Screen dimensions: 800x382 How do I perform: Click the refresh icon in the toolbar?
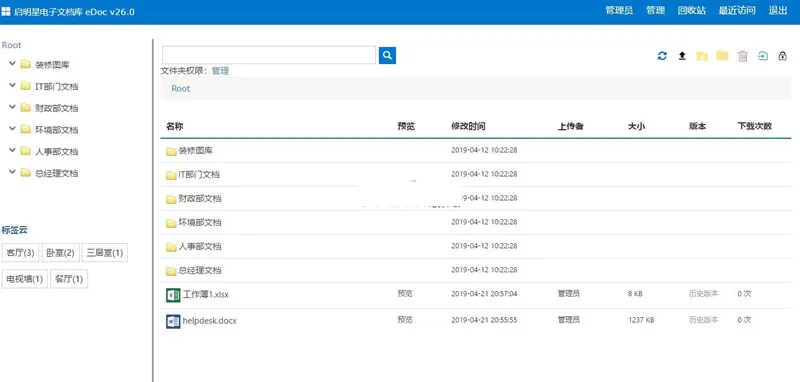coord(662,56)
